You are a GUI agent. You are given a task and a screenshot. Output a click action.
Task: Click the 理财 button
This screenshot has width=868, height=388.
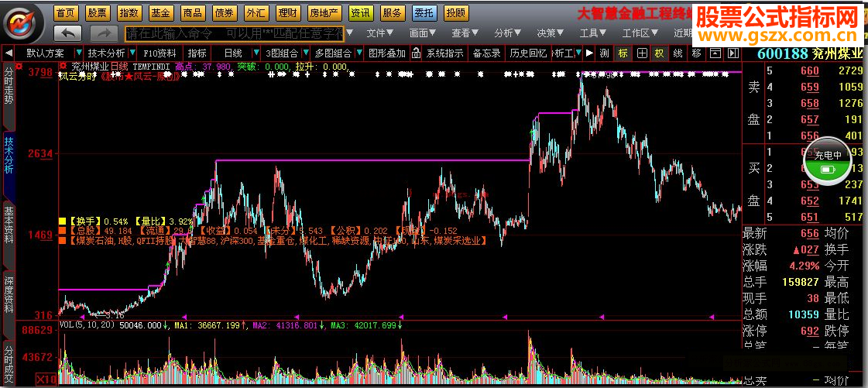(x=286, y=12)
